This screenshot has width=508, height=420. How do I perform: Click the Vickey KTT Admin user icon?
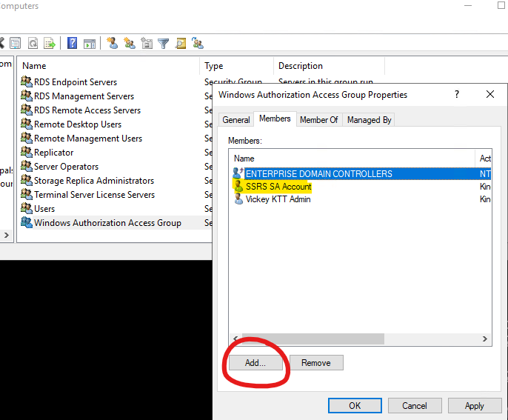(238, 199)
